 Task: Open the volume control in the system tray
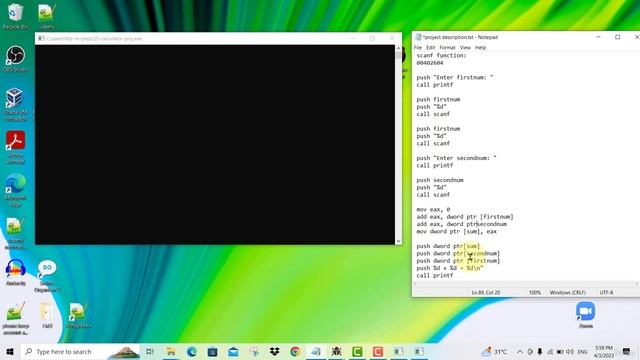coord(570,351)
